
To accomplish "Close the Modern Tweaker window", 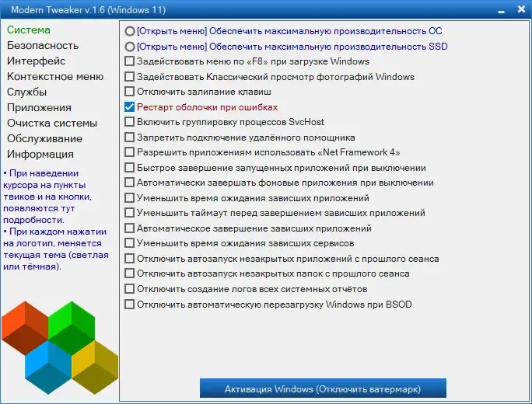I will click(x=521, y=9).
